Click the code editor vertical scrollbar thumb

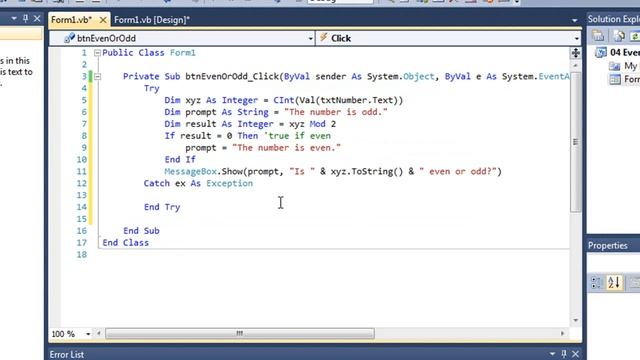[x=576, y=142]
